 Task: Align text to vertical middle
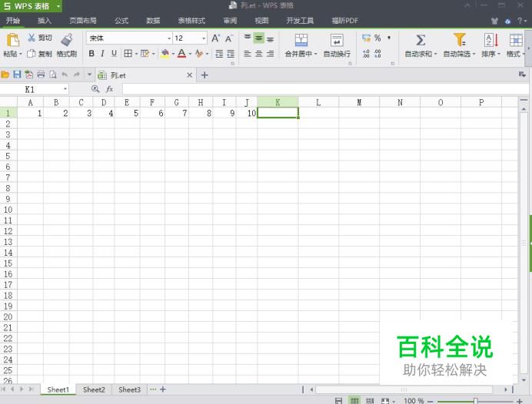[x=259, y=38]
